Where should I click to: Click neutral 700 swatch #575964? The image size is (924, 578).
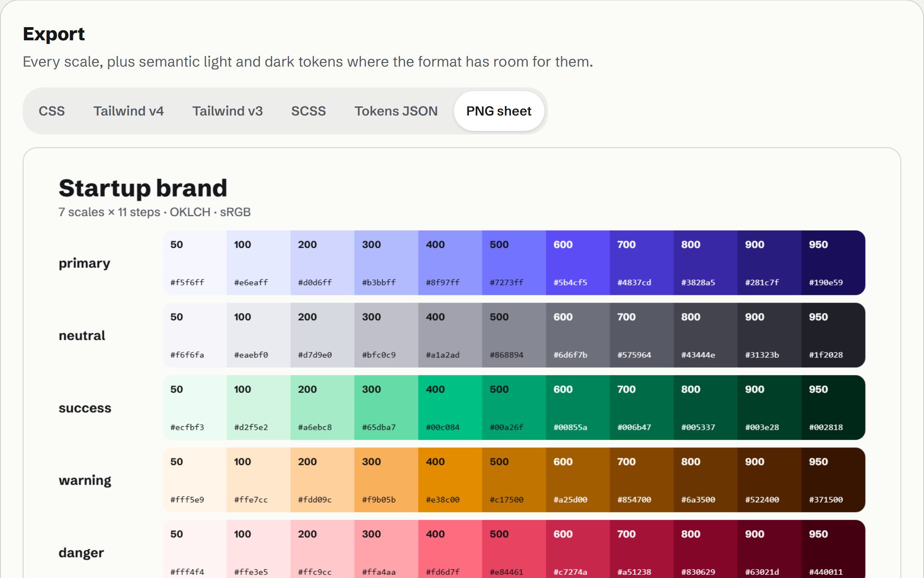click(642, 335)
